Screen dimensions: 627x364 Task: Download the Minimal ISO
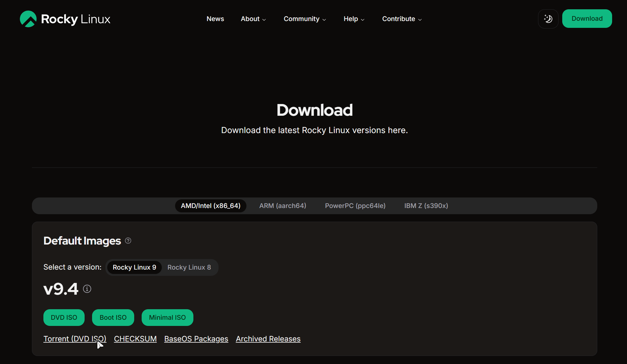tap(167, 318)
